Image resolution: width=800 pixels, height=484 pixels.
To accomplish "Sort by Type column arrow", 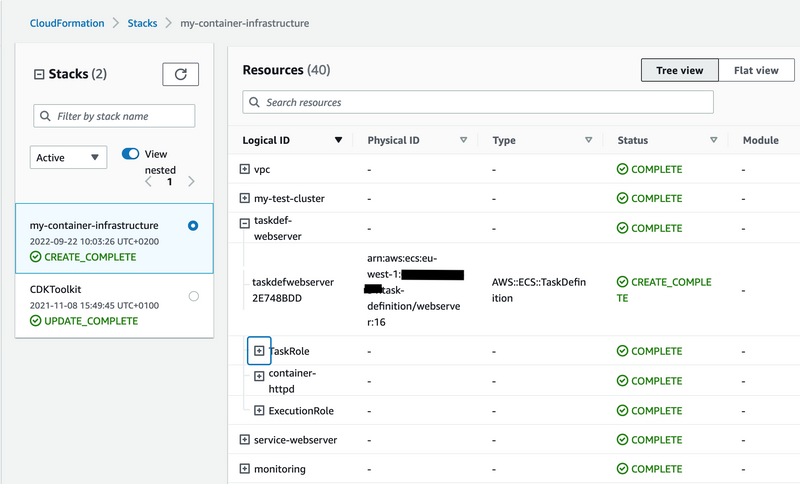I will (588, 140).
